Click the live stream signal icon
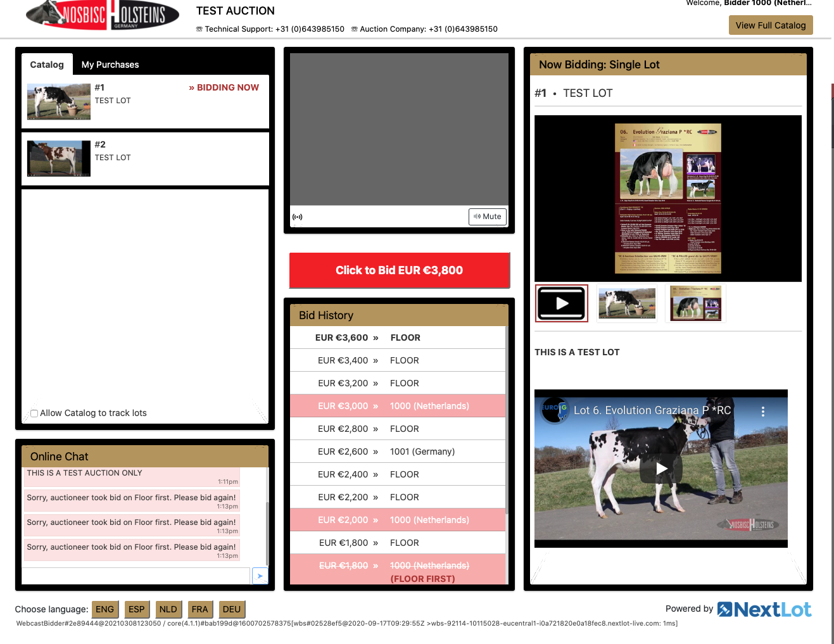 coord(298,217)
